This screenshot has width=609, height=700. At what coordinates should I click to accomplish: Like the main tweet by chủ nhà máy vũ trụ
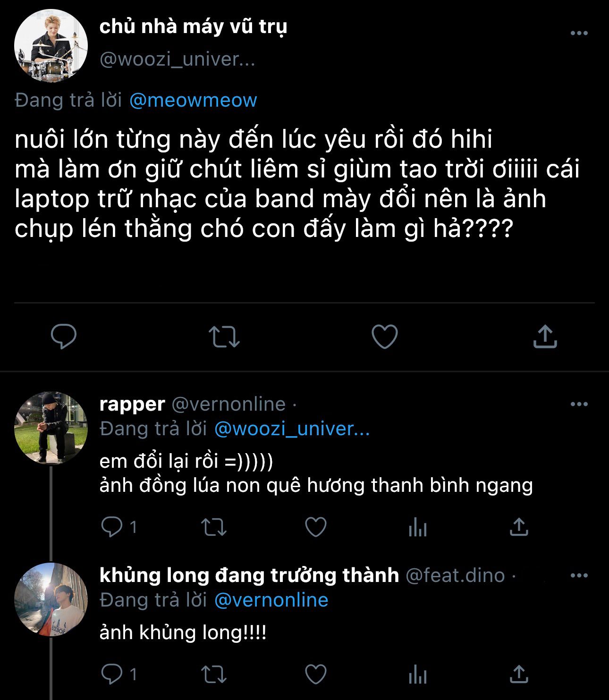click(x=385, y=337)
